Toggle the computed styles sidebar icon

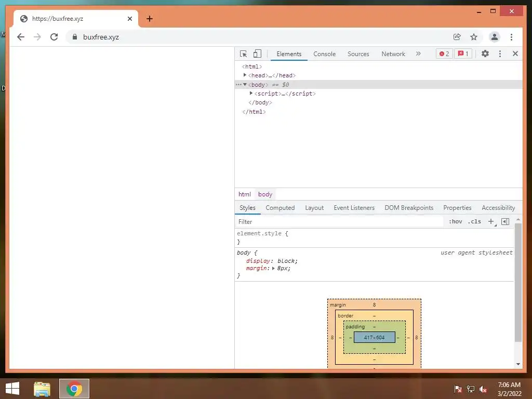[505, 221]
